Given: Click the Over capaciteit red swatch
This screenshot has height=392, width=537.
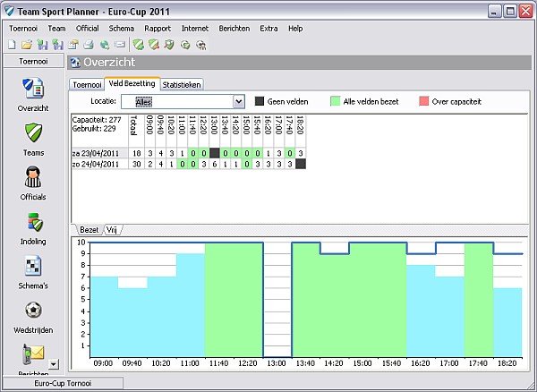Looking at the screenshot, I should tap(424, 101).
